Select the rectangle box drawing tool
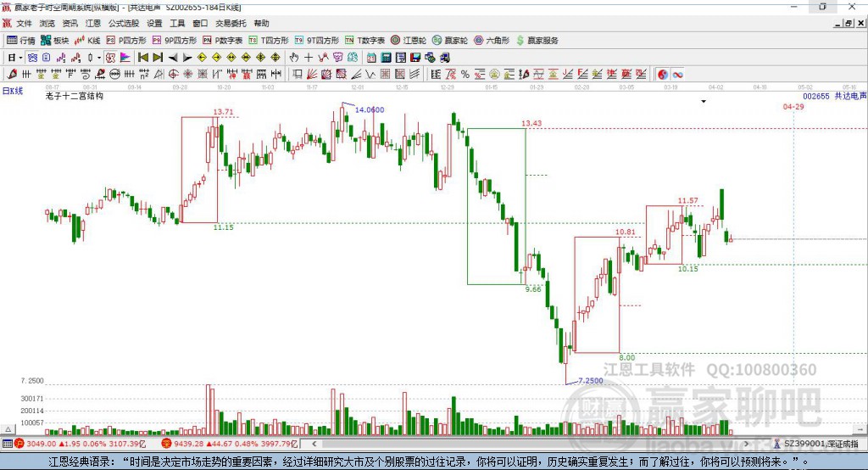Viewport: 868px width, 470px height. tap(297, 74)
